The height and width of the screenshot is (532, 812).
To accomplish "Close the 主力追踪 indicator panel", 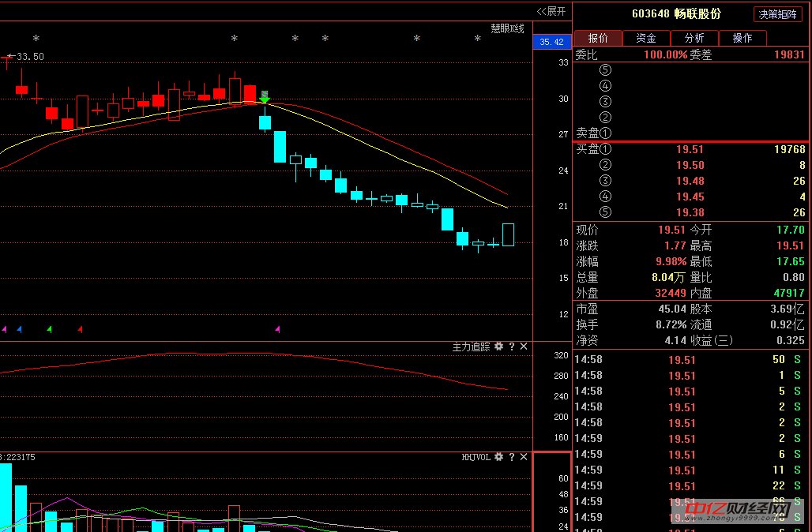I will tap(524, 347).
